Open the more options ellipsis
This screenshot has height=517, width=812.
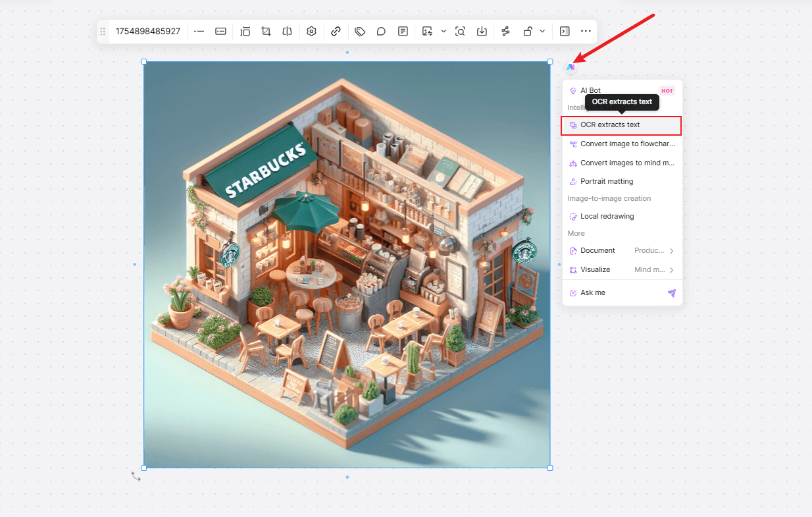586,31
